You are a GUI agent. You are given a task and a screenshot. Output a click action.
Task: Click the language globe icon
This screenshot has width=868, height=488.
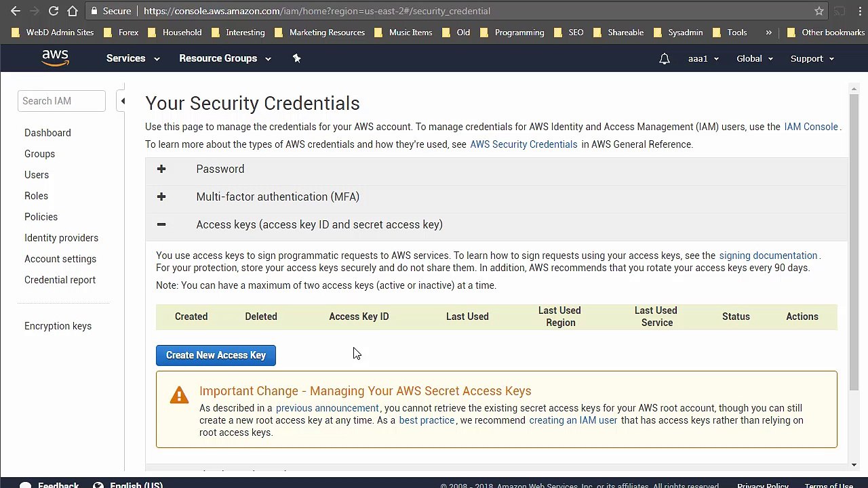tap(98, 485)
